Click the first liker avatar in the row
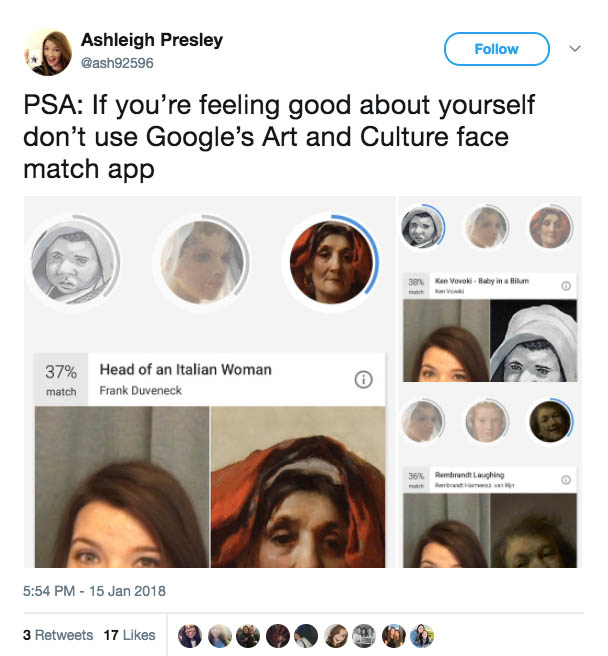Screen dimensions: 608x656 point(190,635)
